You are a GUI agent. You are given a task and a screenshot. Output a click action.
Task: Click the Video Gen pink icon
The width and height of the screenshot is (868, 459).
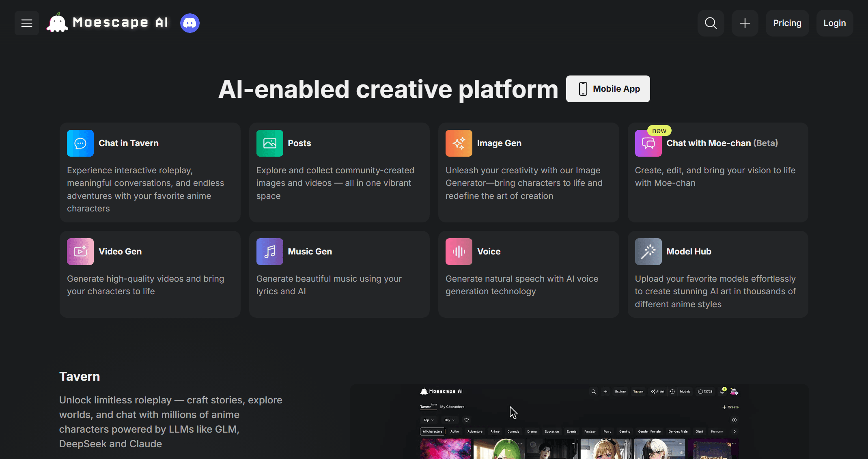[80, 252]
